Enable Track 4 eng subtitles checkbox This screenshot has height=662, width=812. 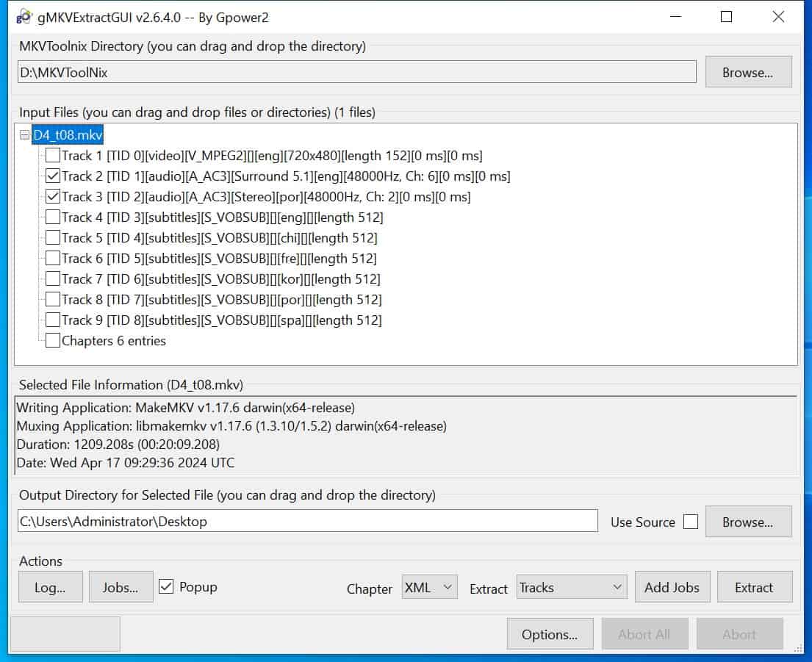pos(53,217)
